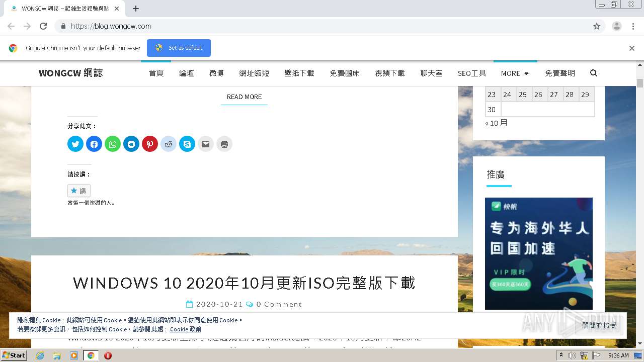Open 網址縮短 nav item
644x362 pixels.
click(254, 73)
